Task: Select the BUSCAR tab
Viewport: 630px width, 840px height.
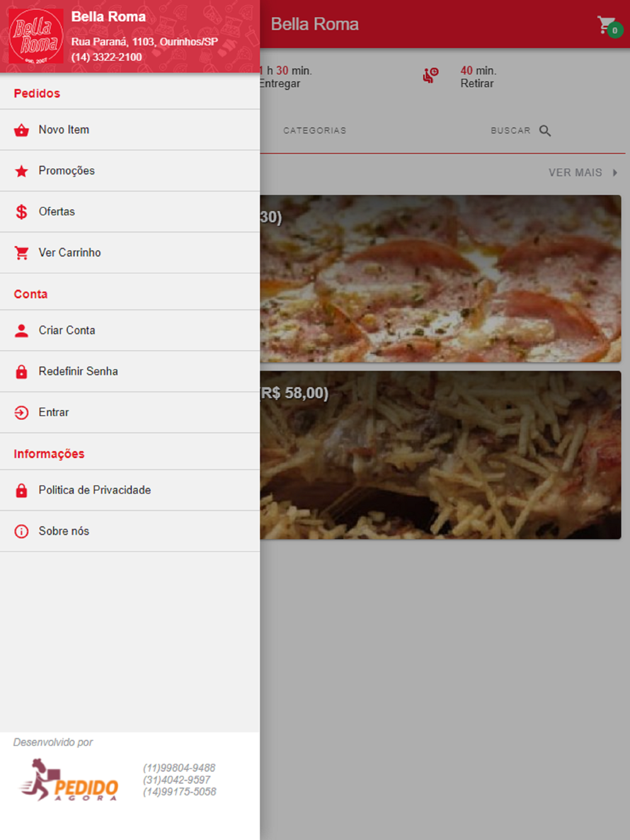Action: coord(520,130)
